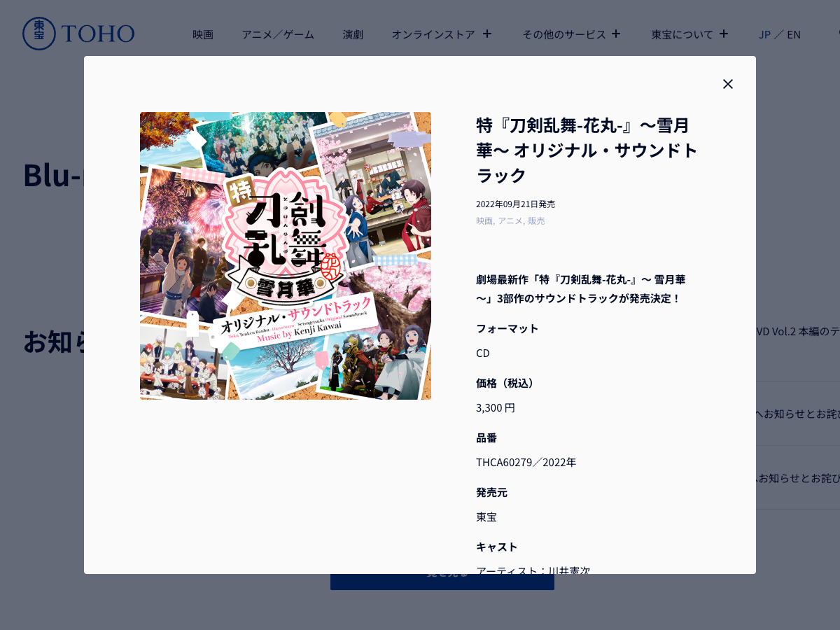
Task: Click the release date 2022年09月21日発売
Action: [x=515, y=204]
